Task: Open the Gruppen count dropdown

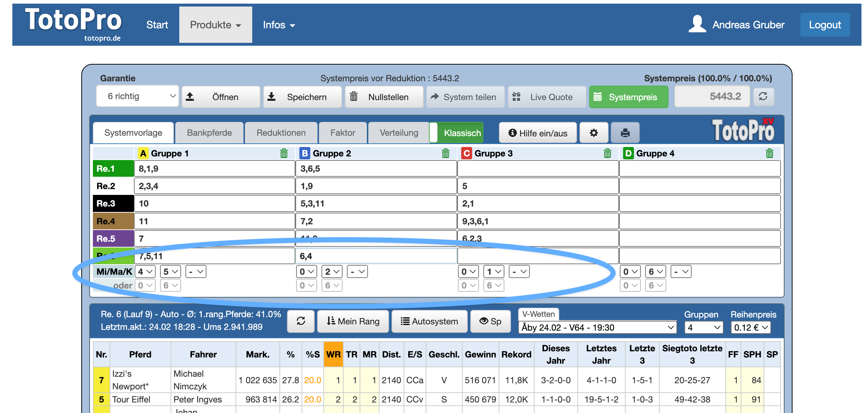Action: 704,327
